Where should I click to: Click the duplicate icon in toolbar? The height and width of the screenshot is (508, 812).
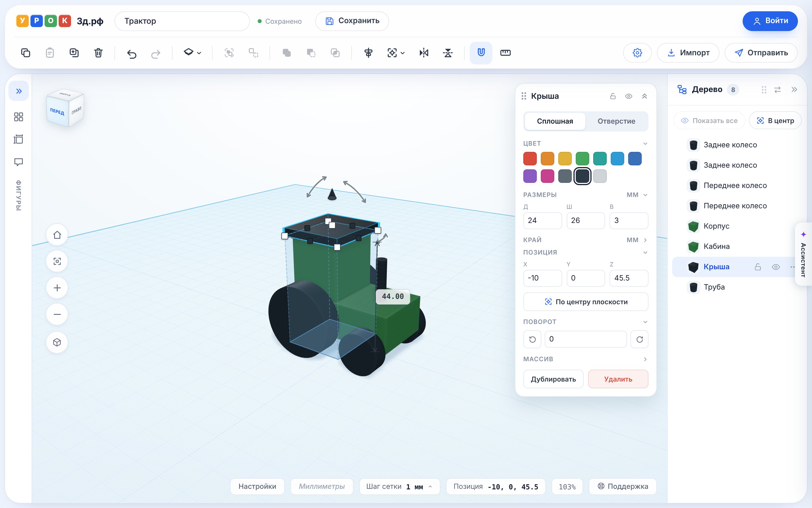(74, 53)
